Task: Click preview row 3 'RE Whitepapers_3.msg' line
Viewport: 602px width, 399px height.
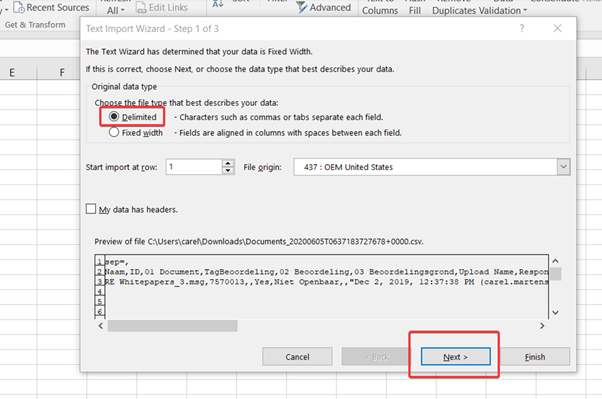Action: tap(326, 282)
